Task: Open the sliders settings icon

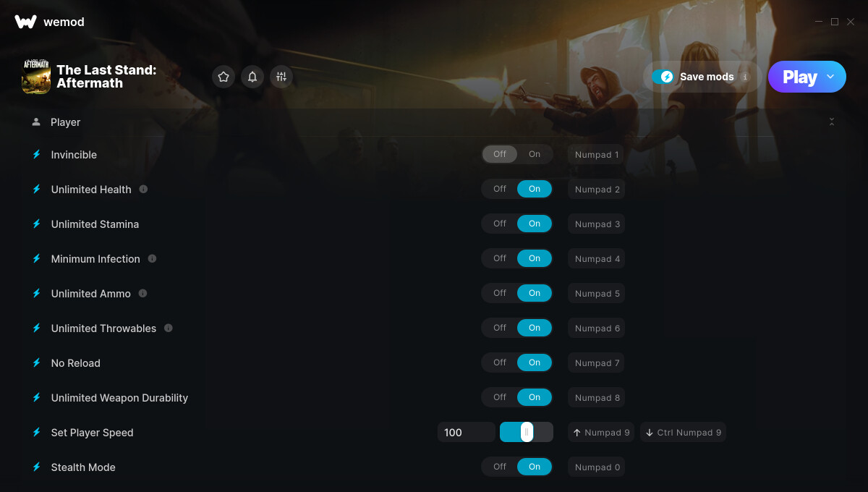Action: coord(281,77)
